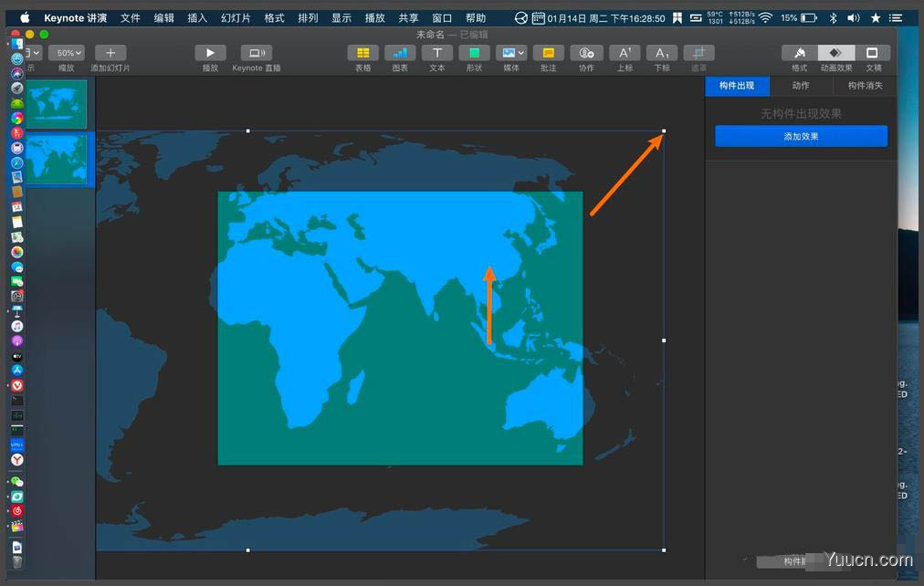Screen dimensions: 924x586
Task: Switch to the 动作 (Action) tab
Action: pos(801,86)
